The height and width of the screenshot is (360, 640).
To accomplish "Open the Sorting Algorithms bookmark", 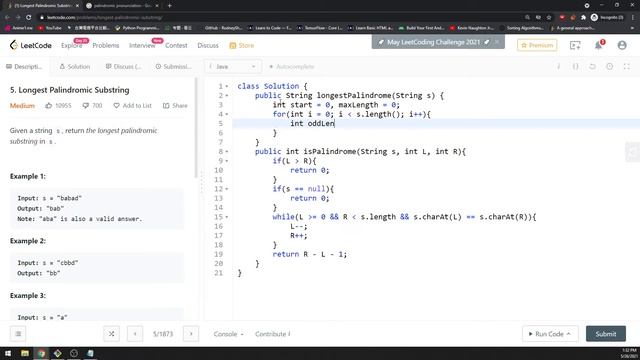I will coord(522,28).
